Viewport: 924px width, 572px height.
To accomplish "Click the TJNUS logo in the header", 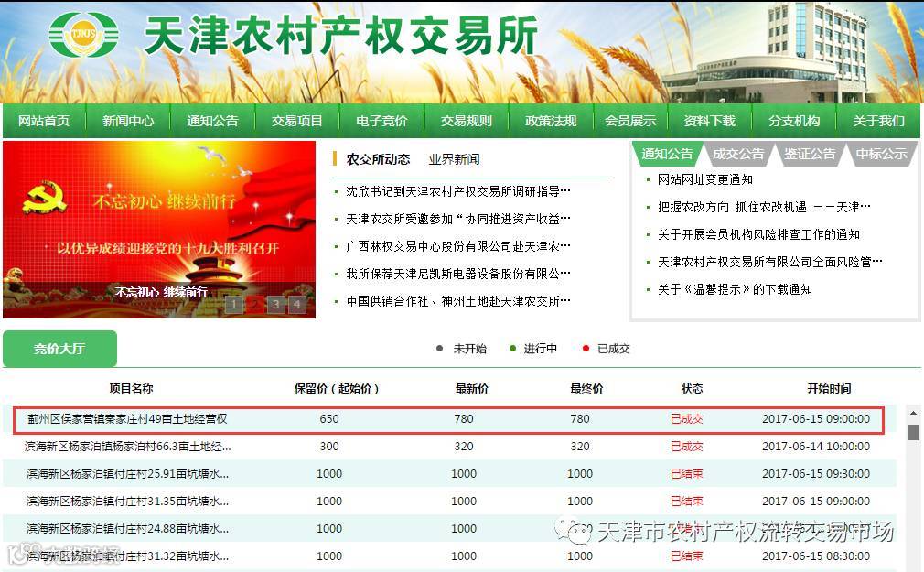I will (x=83, y=34).
